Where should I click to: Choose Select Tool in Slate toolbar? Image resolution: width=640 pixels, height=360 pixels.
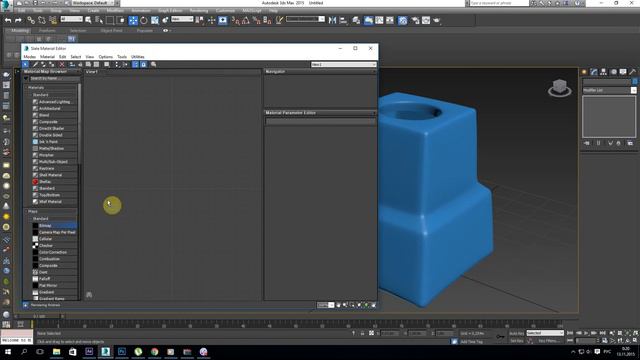coord(25,64)
